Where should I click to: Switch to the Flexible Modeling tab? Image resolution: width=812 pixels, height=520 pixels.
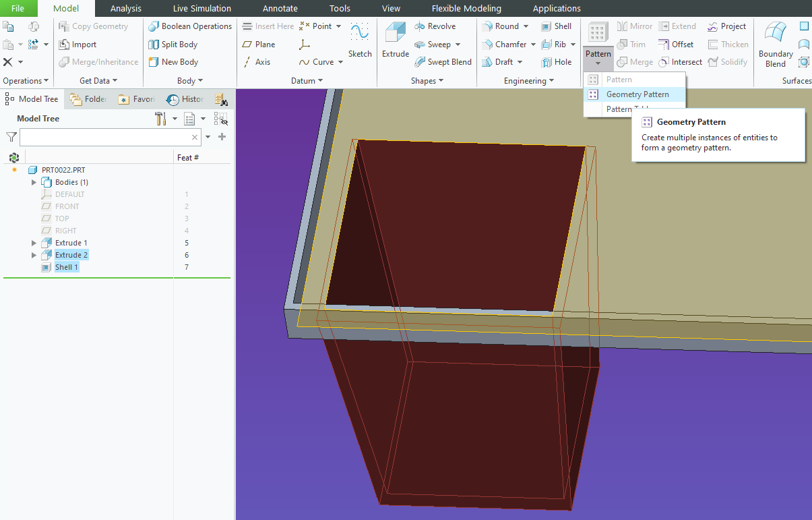pos(466,8)
